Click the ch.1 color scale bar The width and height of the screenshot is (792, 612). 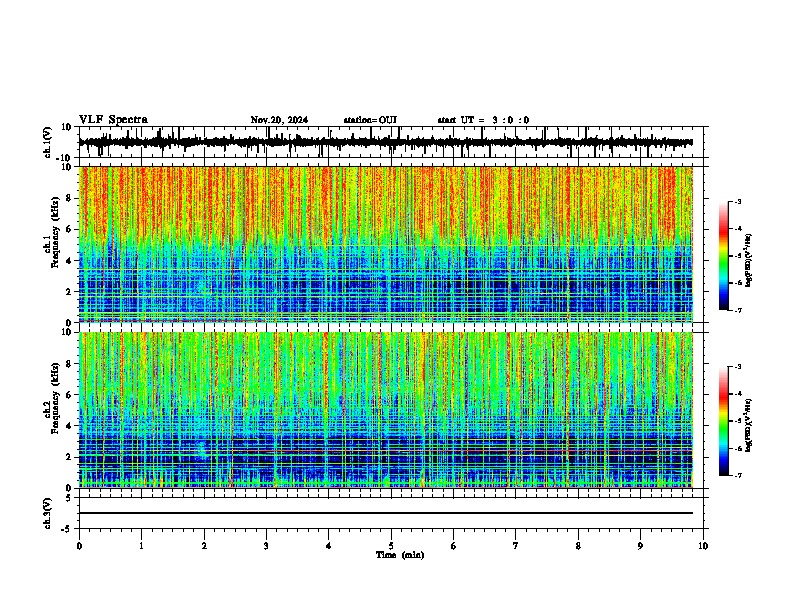[x=724, y=256]
